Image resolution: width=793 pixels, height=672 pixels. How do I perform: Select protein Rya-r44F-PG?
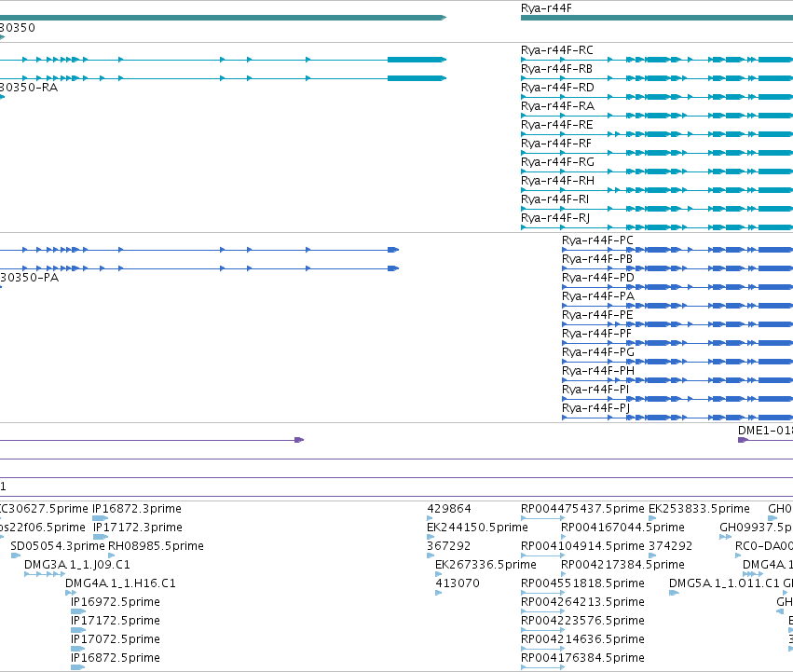(598, 352)
